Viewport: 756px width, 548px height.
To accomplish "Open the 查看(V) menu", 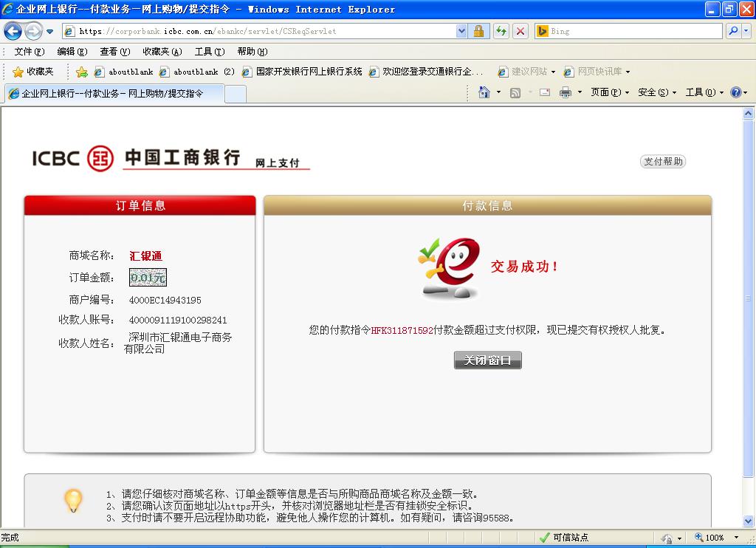I will point(115,52).
